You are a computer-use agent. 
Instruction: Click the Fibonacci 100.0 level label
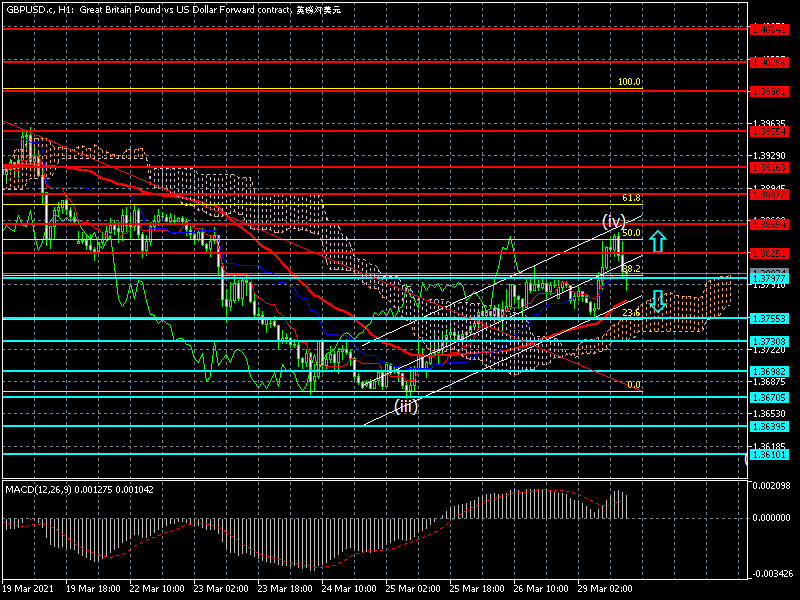[x=629, y=83]
